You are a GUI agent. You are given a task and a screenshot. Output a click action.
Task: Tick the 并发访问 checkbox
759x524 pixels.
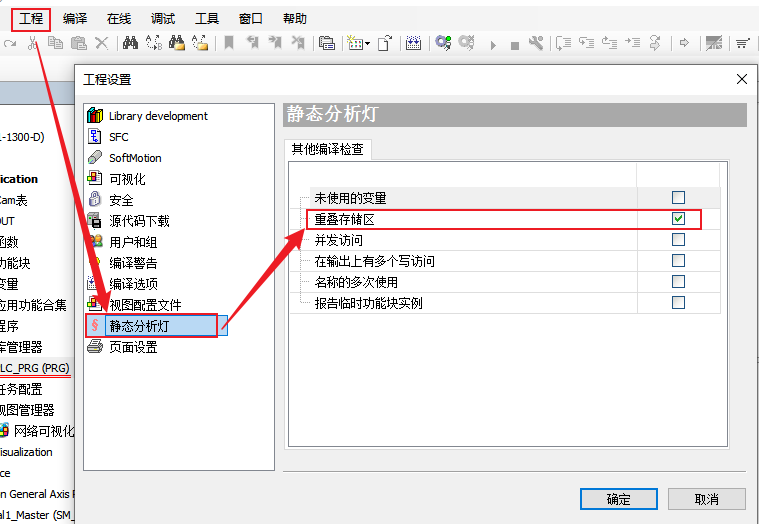[678, 240]
